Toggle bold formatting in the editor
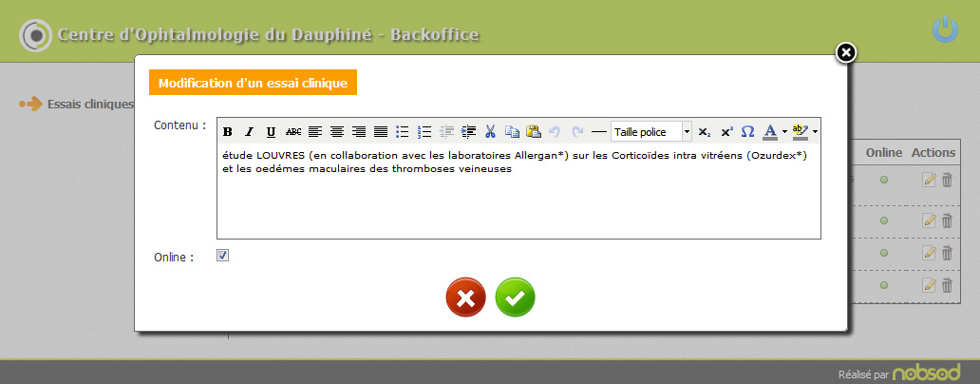 pyautogui.click(x=228, y=132)
